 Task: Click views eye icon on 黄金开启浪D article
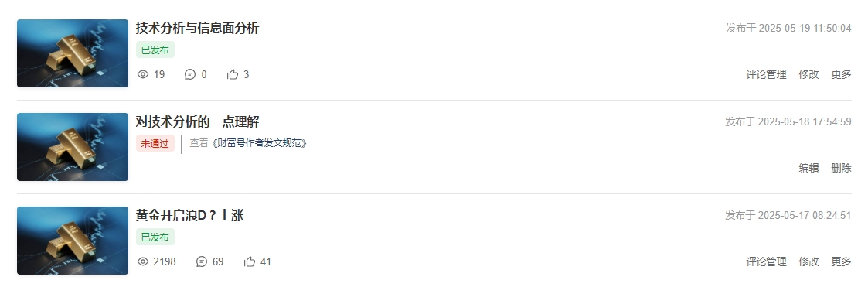pyautogui.click(x=143, y=261)
